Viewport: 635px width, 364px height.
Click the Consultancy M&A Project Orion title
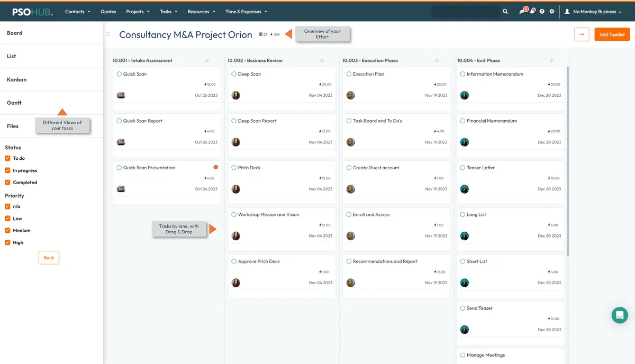point(186,34)
